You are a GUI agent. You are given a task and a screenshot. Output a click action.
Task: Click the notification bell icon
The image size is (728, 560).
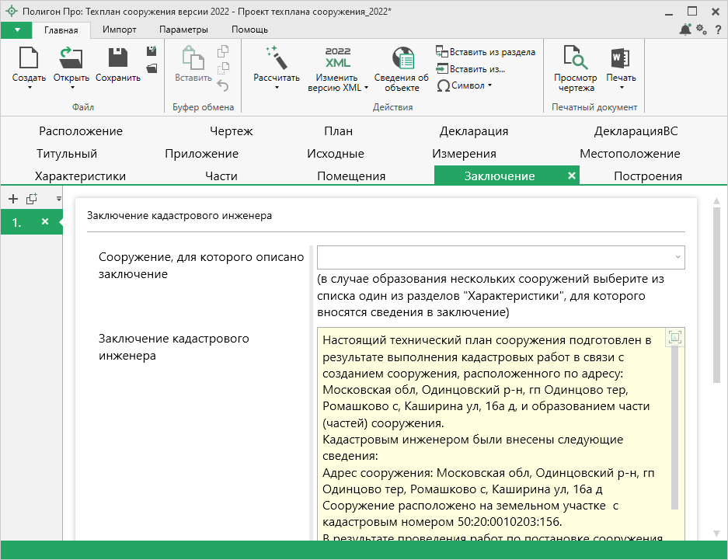point(684,30)
